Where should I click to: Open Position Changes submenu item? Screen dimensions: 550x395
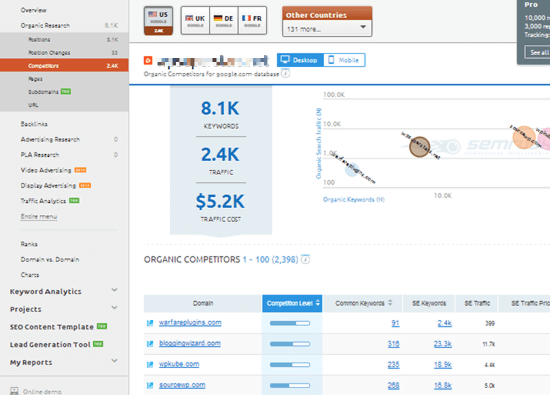(x=49, y=53)
